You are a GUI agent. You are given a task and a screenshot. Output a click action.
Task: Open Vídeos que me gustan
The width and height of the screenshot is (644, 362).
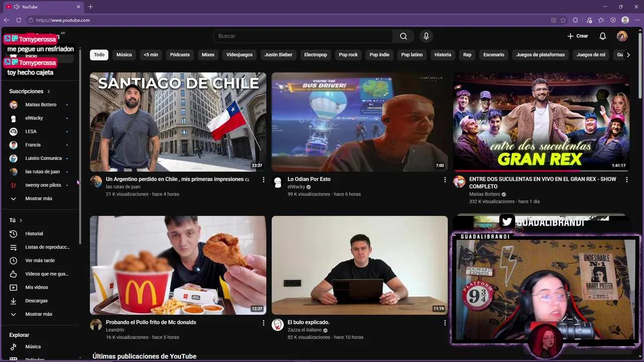point(40,274)
